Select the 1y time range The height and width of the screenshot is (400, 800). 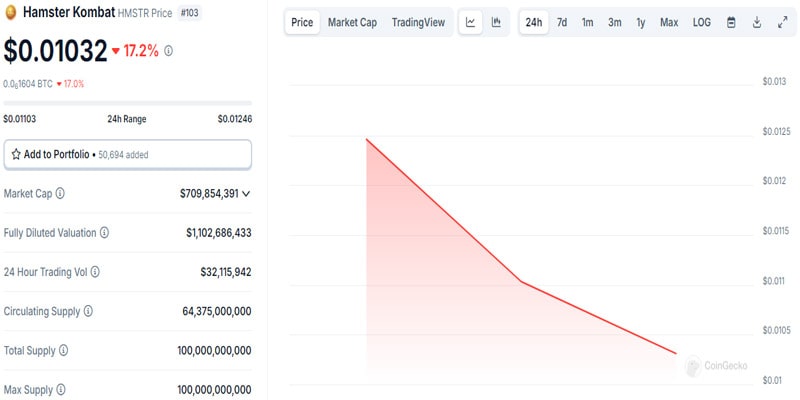[641, 22]
